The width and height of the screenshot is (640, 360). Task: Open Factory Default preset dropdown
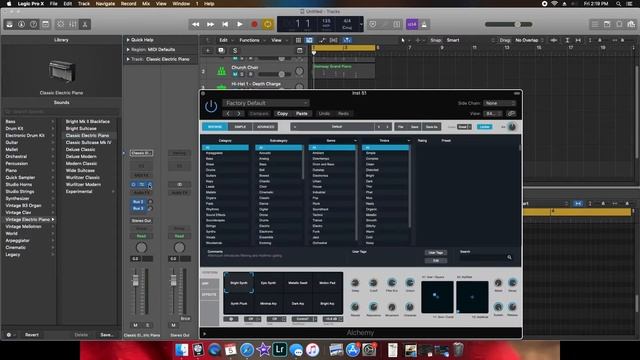click(x=266, y=103)
